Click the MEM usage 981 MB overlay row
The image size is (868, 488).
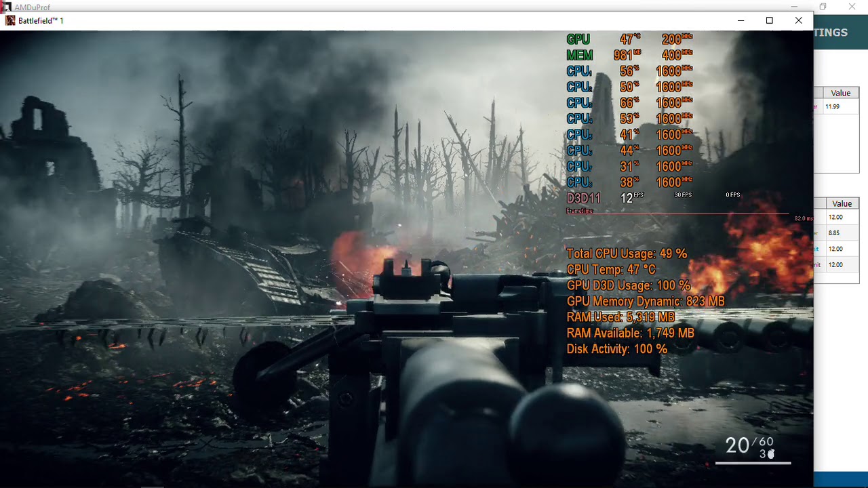629,55
